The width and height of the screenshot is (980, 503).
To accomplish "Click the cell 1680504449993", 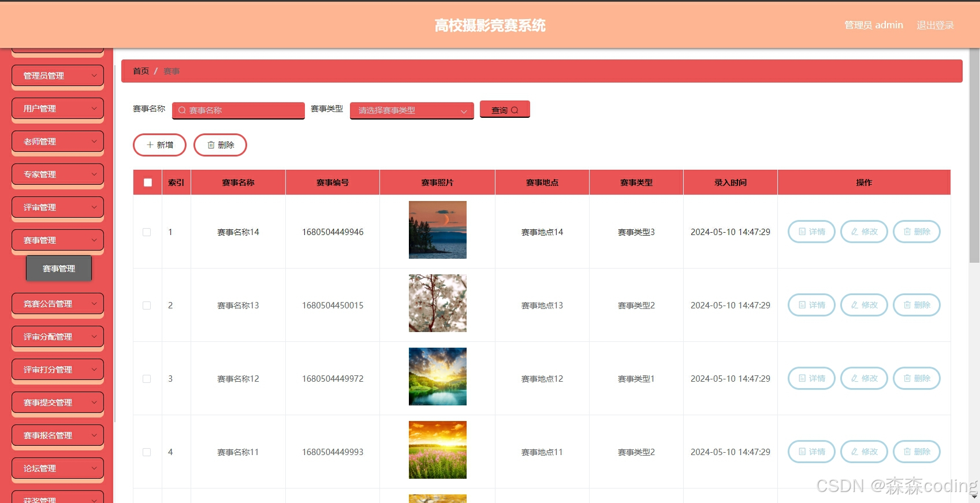I will 333,452.
